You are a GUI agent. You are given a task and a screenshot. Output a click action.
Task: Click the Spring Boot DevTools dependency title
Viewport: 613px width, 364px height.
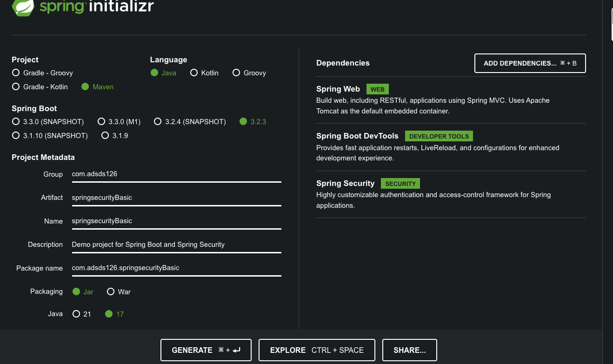357,136
